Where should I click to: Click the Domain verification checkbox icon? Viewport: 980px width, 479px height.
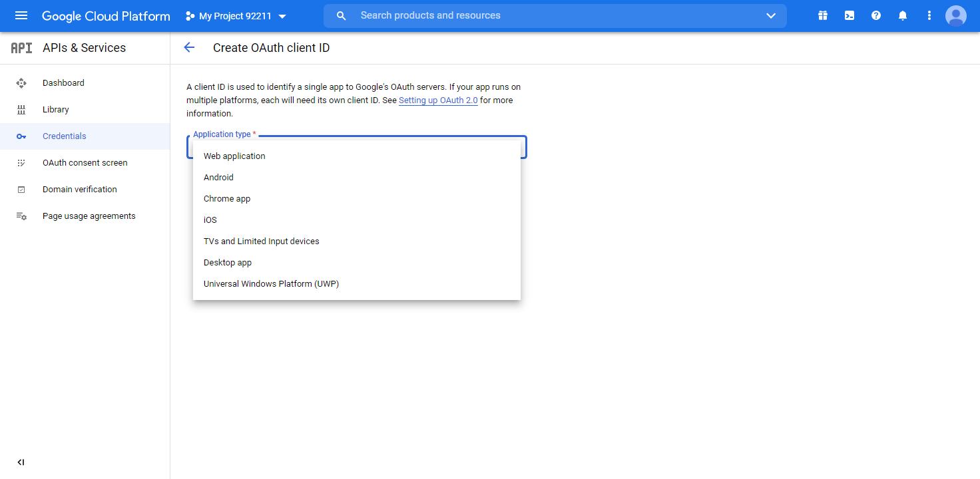[x=21, y=190]
